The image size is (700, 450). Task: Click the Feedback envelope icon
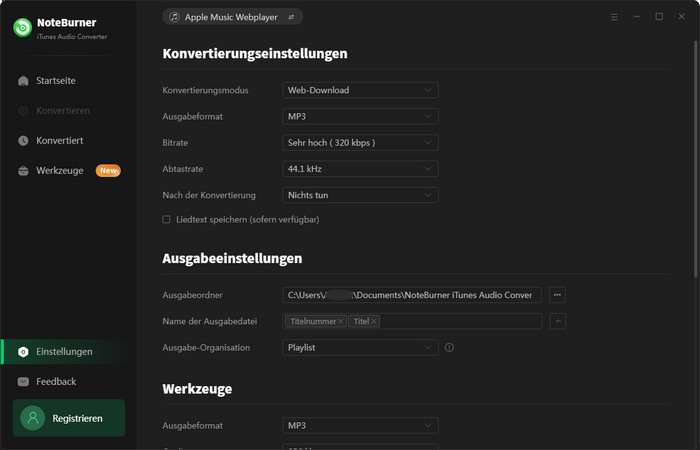(23, 382)
